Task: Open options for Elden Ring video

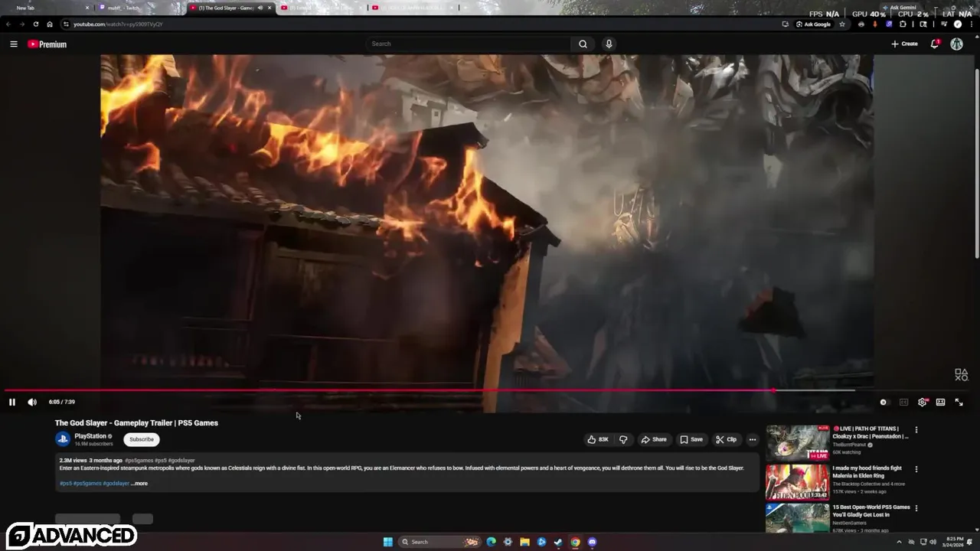Action: (x=916, y=469)
